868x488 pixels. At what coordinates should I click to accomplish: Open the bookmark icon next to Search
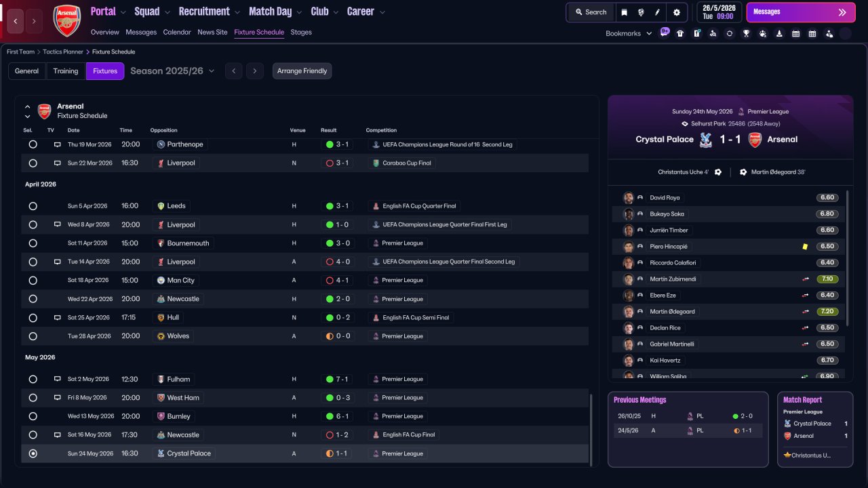click(x=624, y=12)
